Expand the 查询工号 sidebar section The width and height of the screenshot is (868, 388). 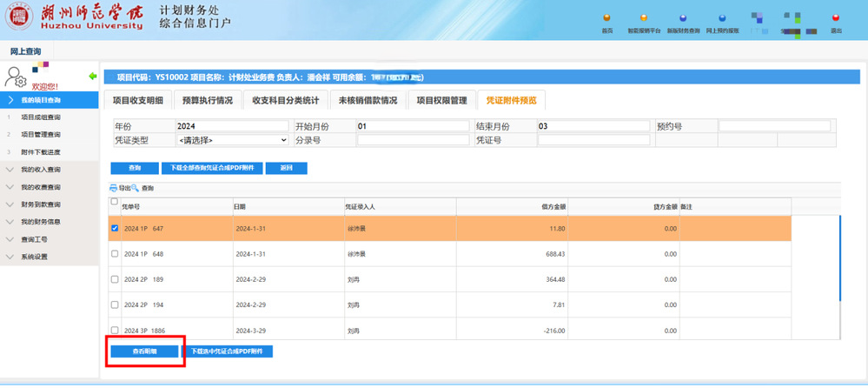(50, 239)
